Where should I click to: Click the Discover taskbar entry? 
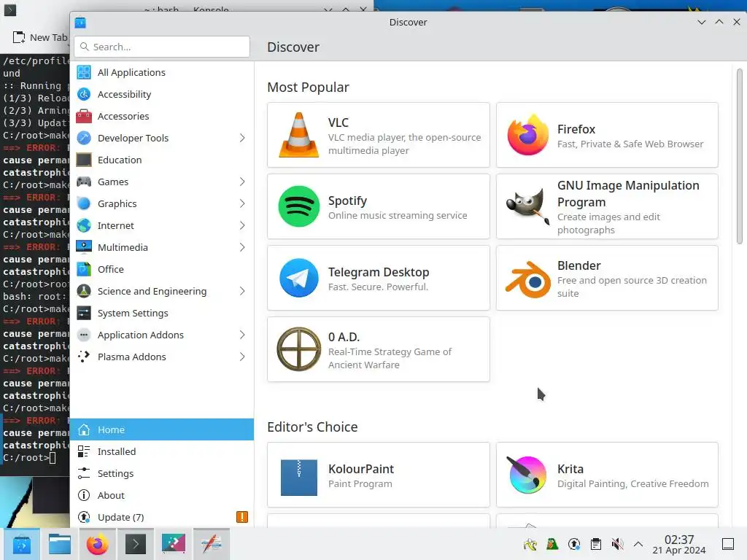click(22, 544)
